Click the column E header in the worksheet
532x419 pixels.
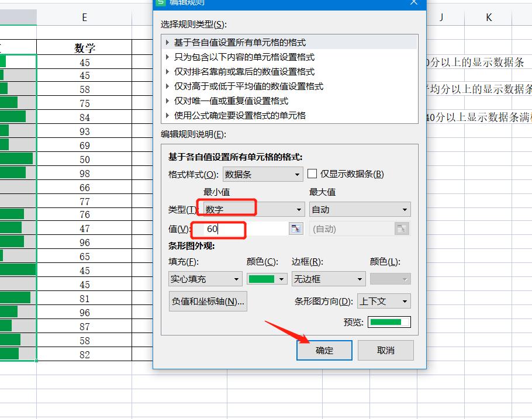pos(85,17)
